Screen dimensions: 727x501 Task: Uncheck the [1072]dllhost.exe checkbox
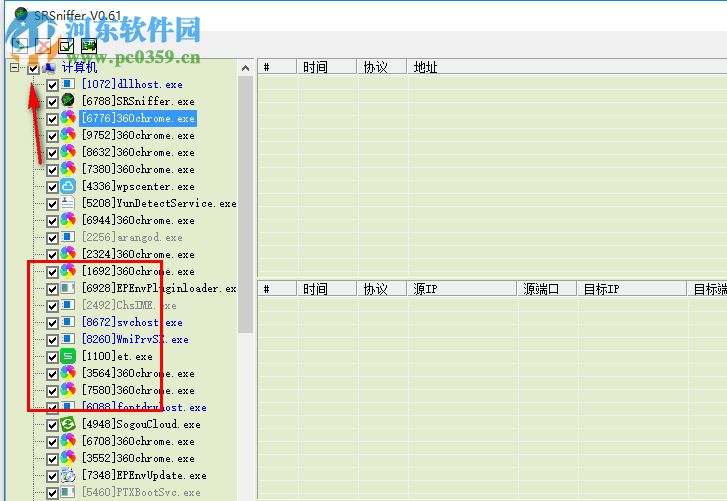pyautogui.click(x=52, y=85)
